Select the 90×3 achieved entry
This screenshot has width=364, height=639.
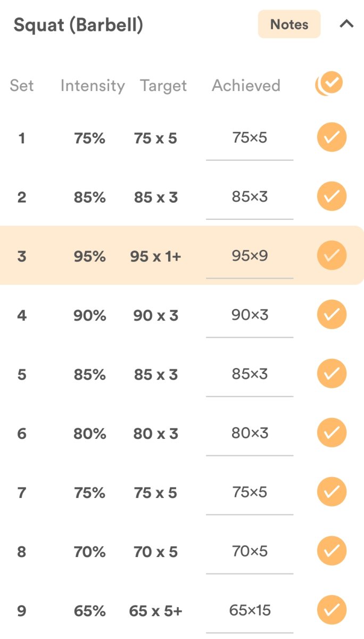tap(250, 315)
